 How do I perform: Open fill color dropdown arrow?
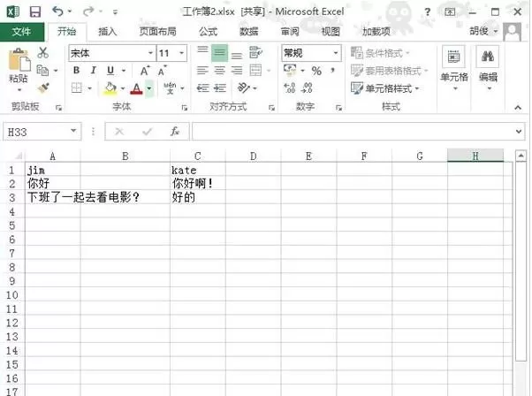(123, 88)
